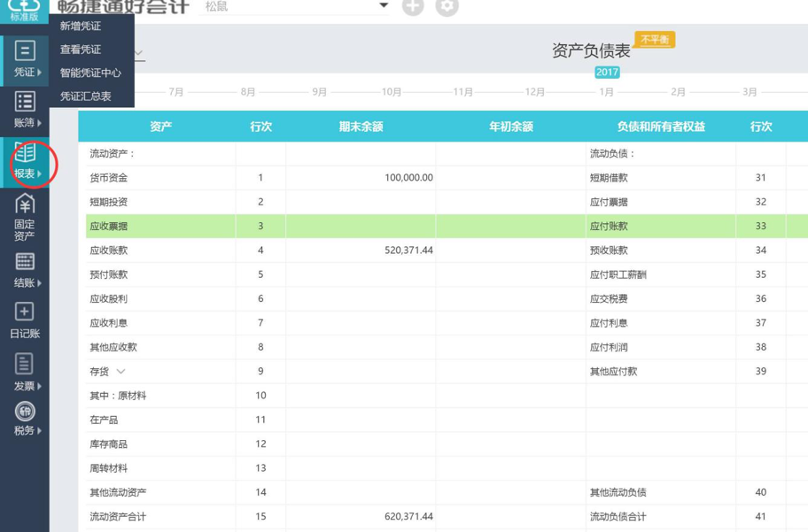Open the settings gear icon
The image size is (808, 532).
[x=447, y=6]
